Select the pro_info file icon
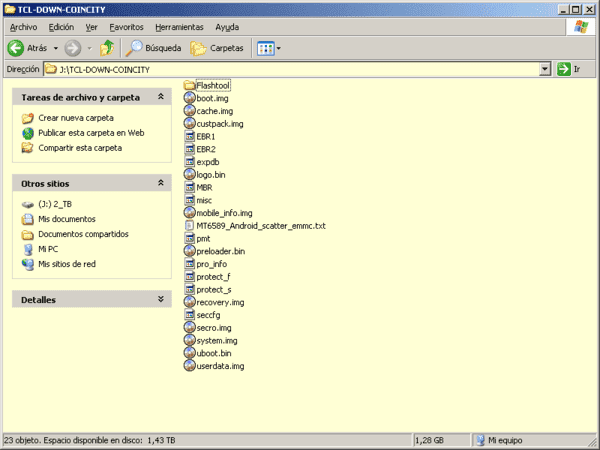The width and height of the screenshot is (600, 450). 189,264
